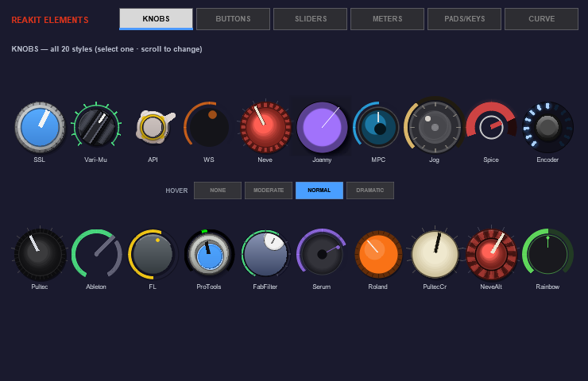Click the 'FabFilter' label text
588x381 pixels.
click(265, 287)
